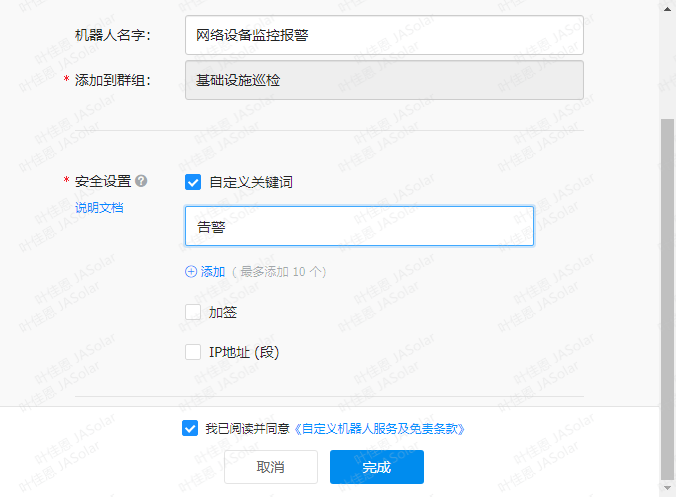Uncheck the 我已阅读并同意 agreement checkbox
The height and width of the screenshot is (497, 676).
(190, 428)
